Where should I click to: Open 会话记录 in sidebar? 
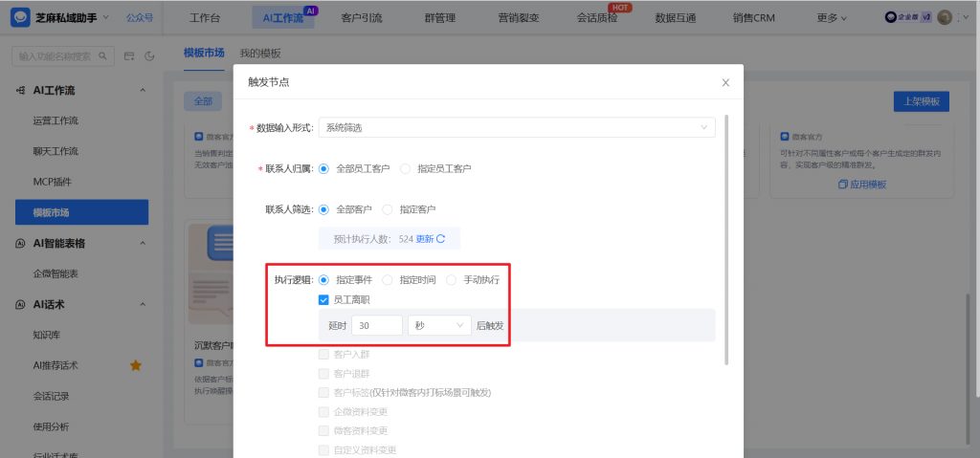pyautogui.click(x=52, y=396)
